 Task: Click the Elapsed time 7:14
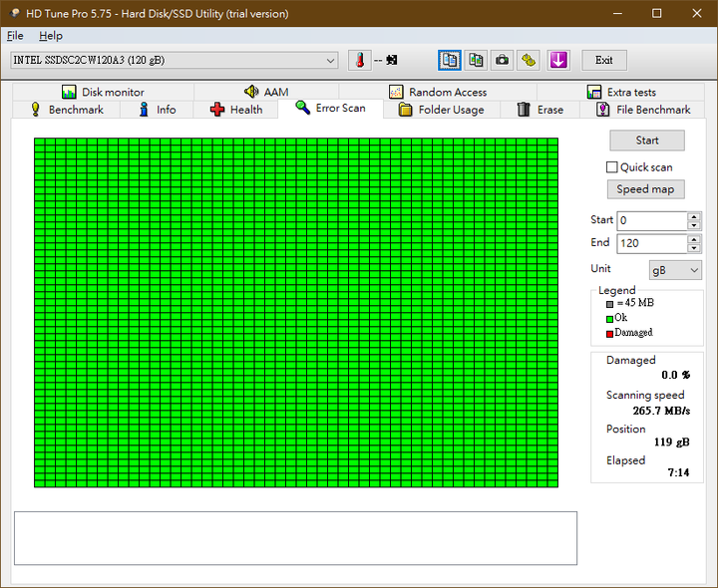[x=678, y=472]
